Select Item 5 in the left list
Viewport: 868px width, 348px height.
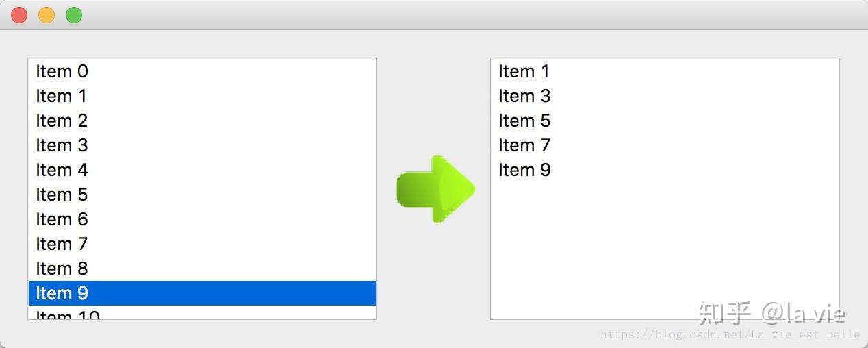(x=62, y=195)
